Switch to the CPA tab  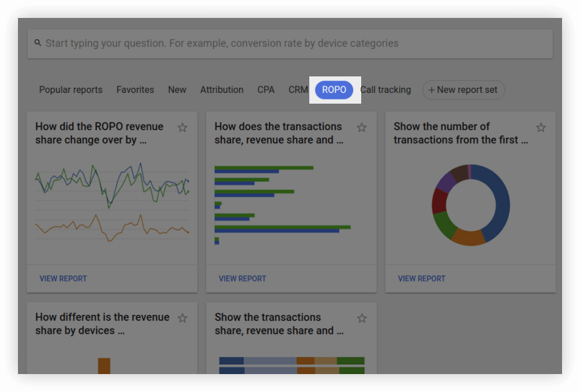tap(266, 90)
